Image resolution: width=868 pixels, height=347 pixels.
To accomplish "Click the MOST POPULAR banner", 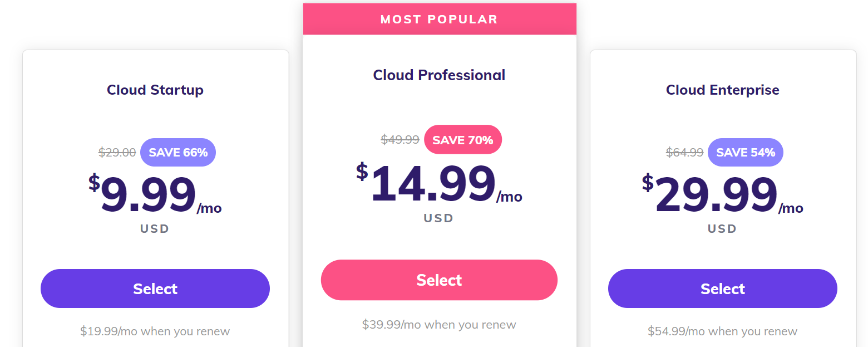I will [x=440, y=19].
